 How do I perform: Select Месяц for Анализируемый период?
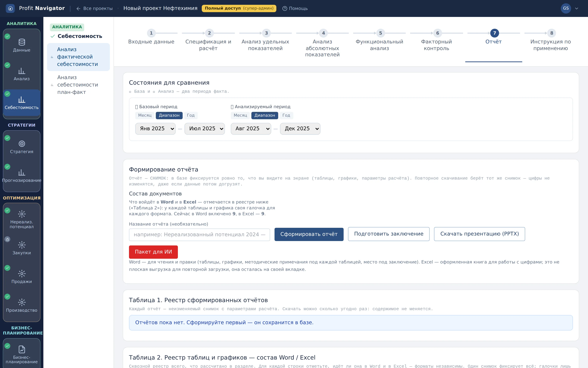pyautogui.click(x=240, y=115)
